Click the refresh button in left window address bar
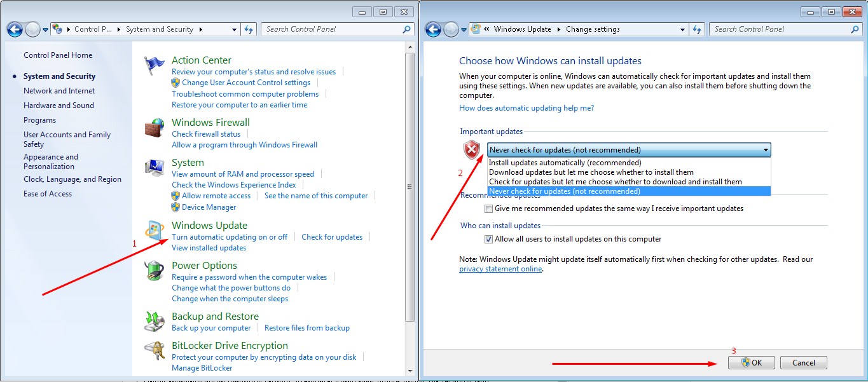The width and height of the screenshot is (868, 382). (x=249, y=29)
